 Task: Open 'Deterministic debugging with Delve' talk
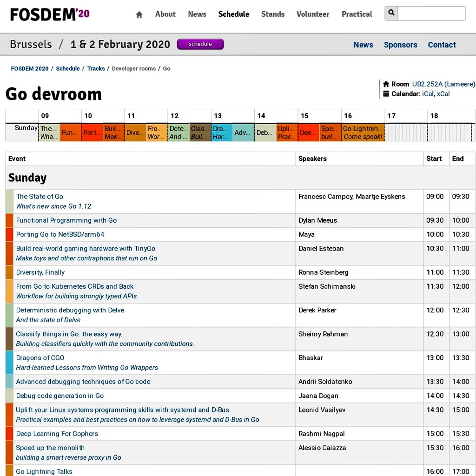[x=70, y=310]
